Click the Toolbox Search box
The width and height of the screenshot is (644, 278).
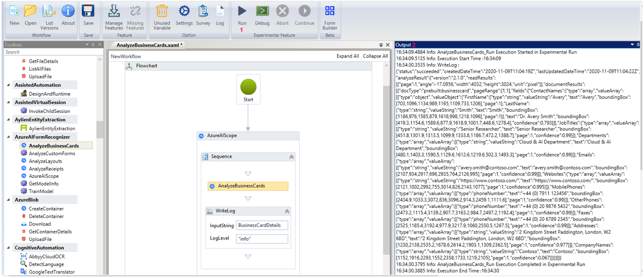[x=48, y=52]
